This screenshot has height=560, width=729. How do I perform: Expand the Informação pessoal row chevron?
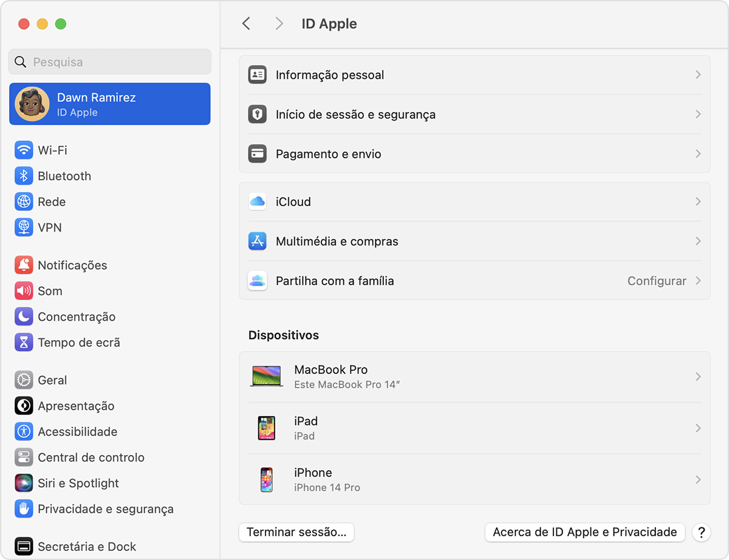[x=698, y=75]
